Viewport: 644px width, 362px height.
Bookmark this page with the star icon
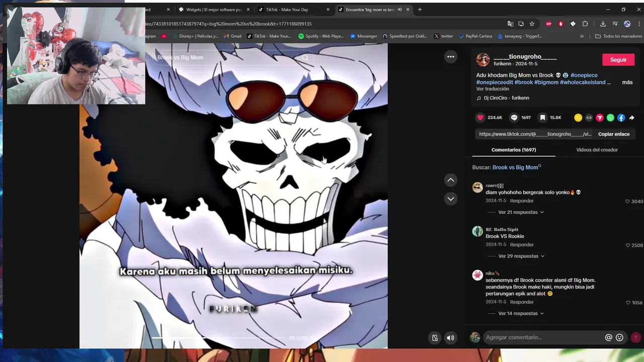click(532, 24)
